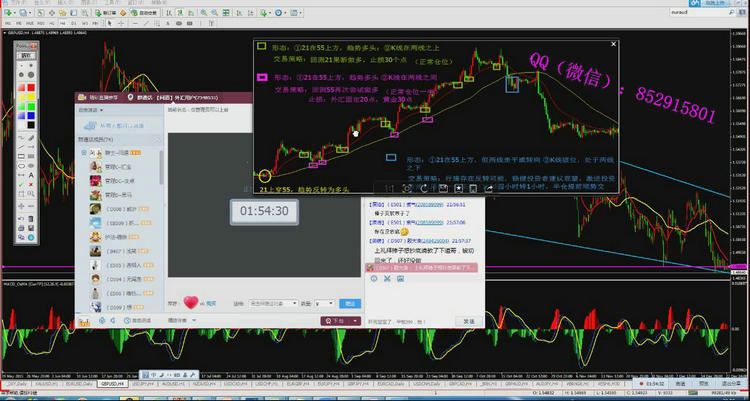Select the red cross stamp in Pointofix
This screenshot has width=750, height=401.
click(31, 184)
